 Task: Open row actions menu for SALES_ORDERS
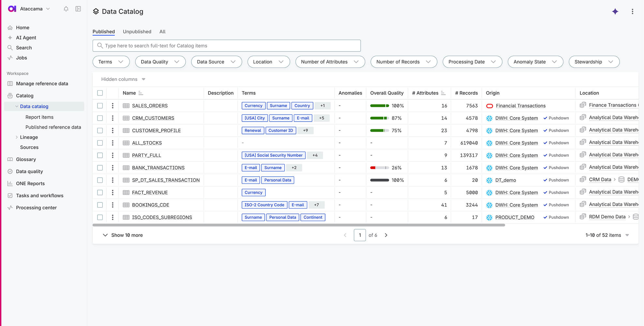tap(112, 106)
